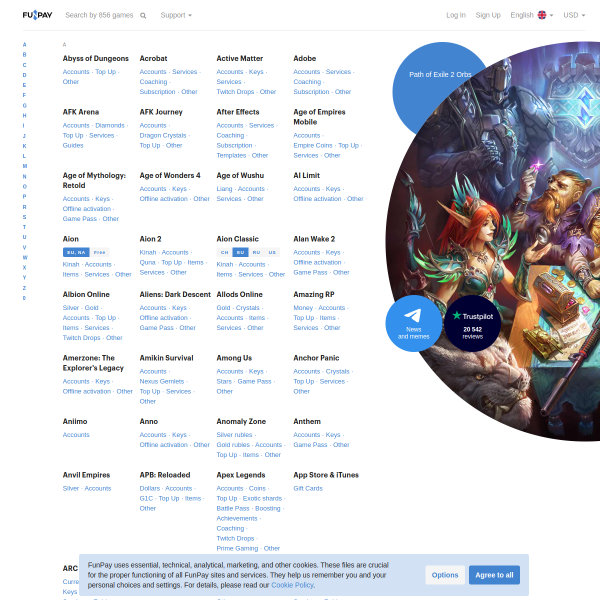Agree to all cookies
The width and height of the screenshot is (600, 600).
[494, 575]
